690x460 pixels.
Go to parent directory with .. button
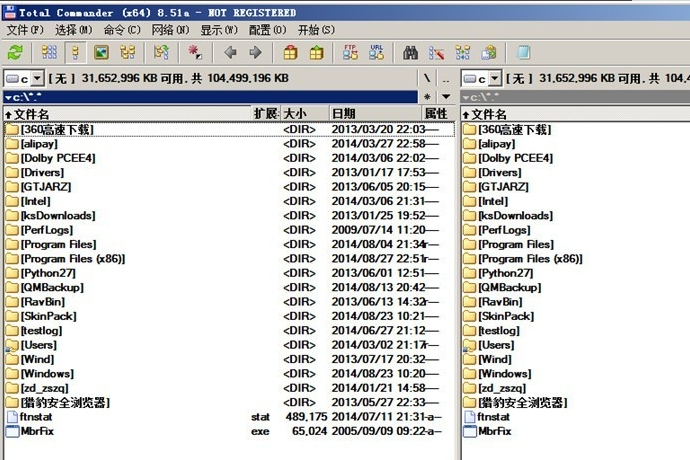(446, 78)
